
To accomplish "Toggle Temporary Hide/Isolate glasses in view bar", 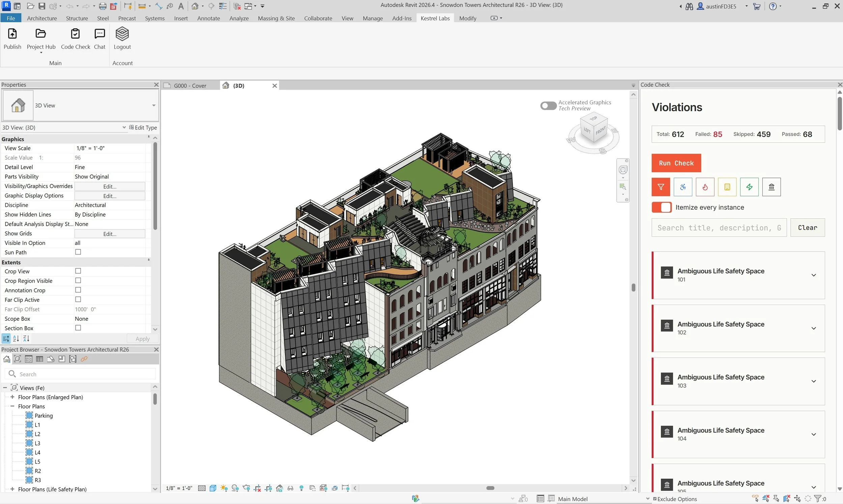I will (291, 488).
